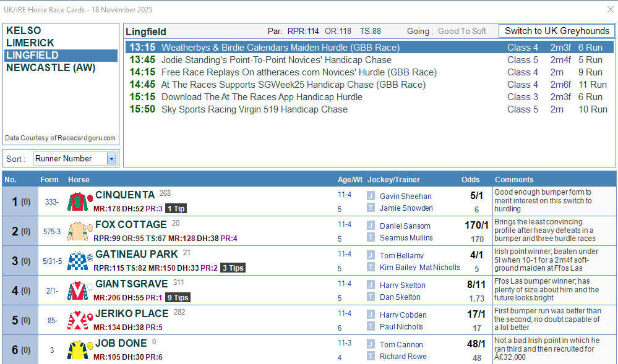Click the 8/11 odds for Giantsgrave
The image size is (618, 364).
[476, 285]
